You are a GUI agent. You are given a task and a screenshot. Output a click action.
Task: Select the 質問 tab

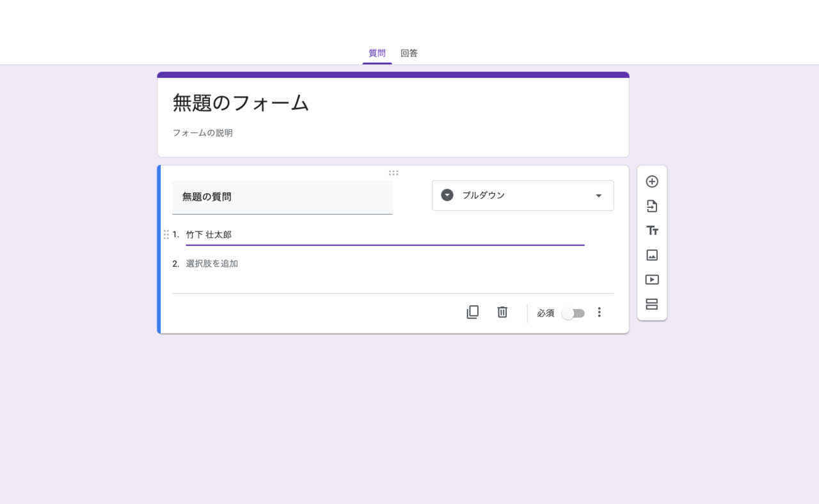point(377,53)
